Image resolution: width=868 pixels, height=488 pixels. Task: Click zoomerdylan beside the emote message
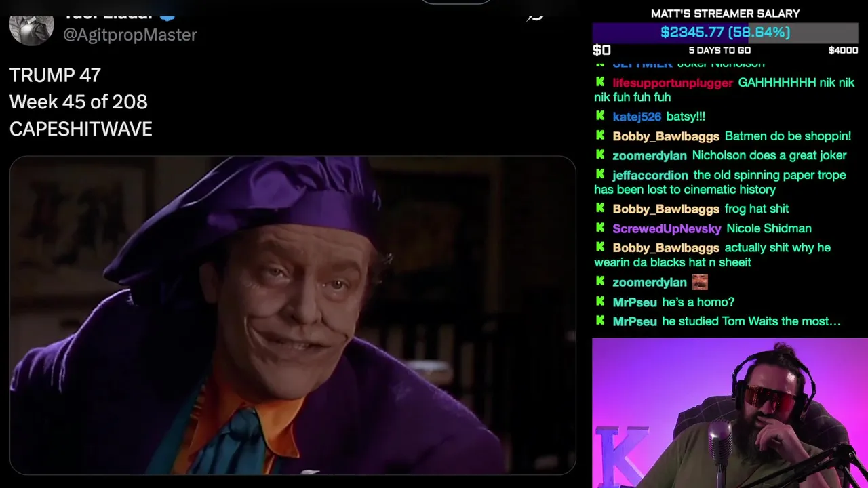click(650, 282)
